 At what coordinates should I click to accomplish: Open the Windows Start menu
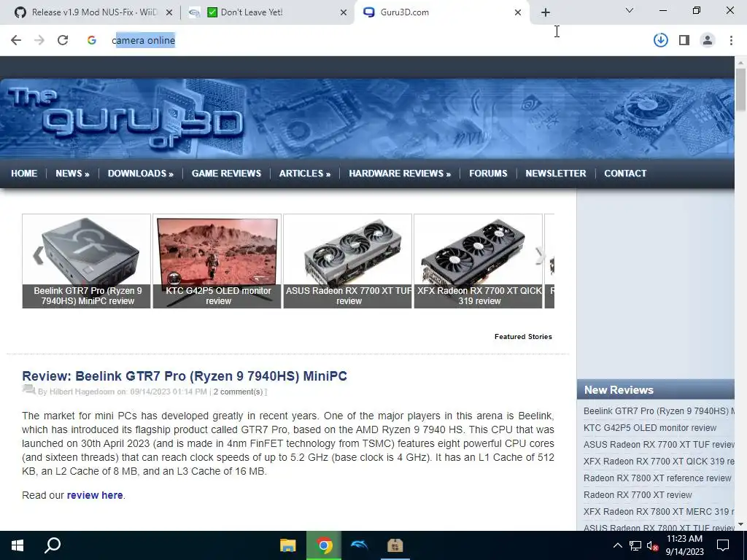pos(18,545)
